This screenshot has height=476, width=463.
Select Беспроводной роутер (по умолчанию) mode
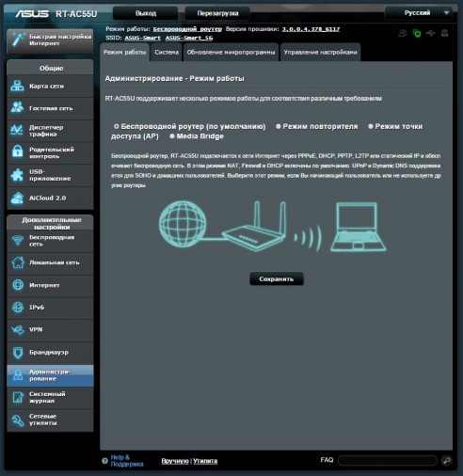point(117,126)
